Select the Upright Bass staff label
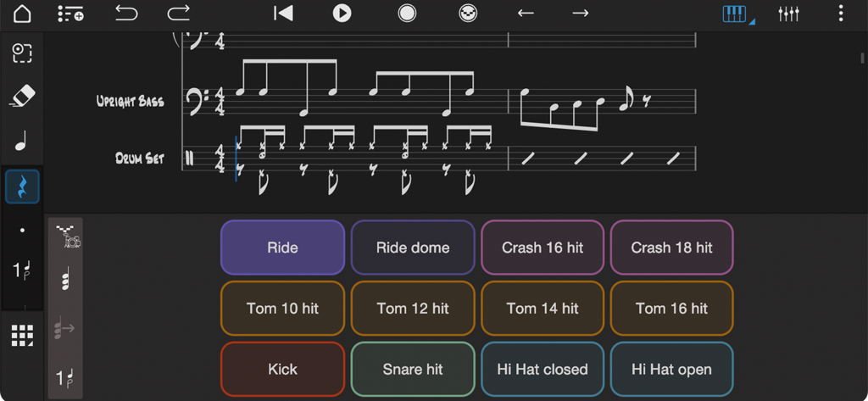Image resolution: width=868 pixels, height=401 pixels. pyautogui.click(x=130, y=102)
